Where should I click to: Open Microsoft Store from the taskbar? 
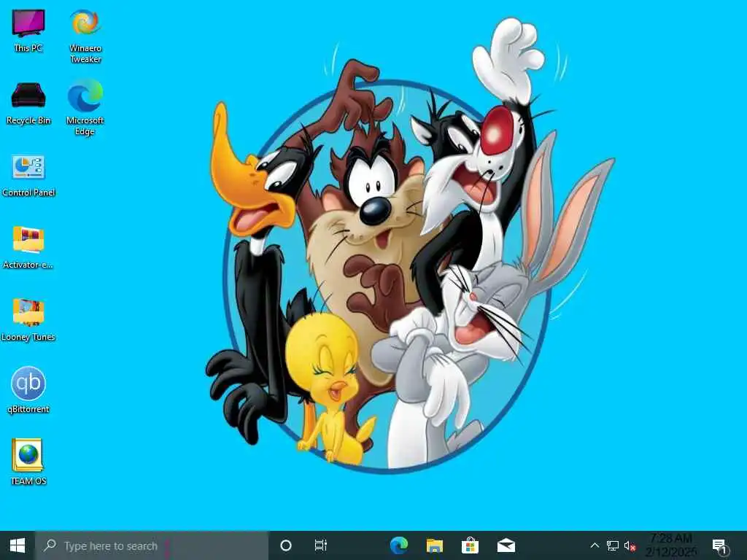[470, 545]
